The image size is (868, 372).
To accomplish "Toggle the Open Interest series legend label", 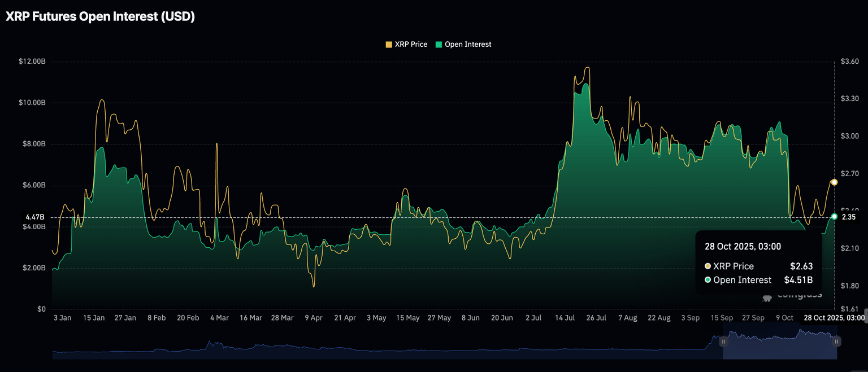I will [468, 45].
